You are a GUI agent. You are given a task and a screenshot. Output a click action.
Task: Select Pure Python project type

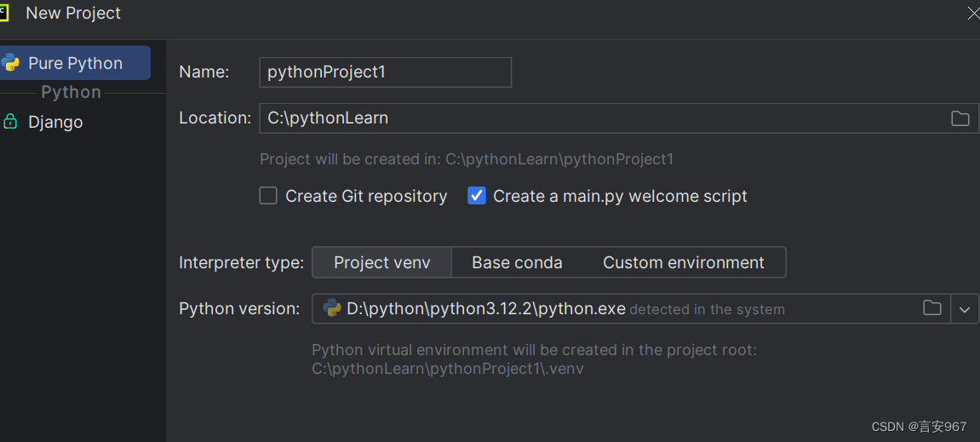(75, 63)
